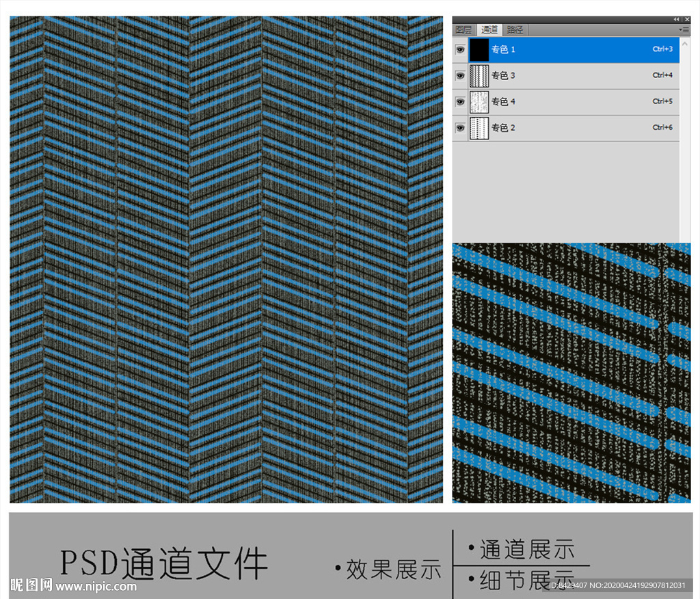
Task: Open the www.nipic.com link
Action: [x=96, y=586]
